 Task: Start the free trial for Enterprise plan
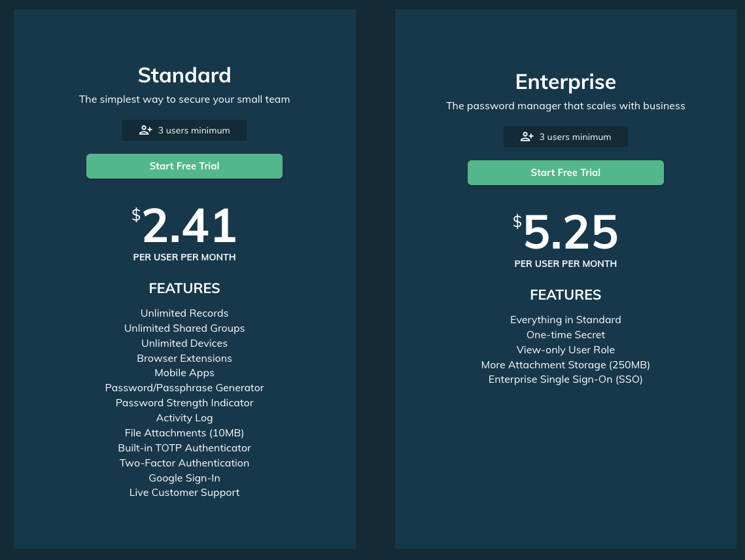565,173
